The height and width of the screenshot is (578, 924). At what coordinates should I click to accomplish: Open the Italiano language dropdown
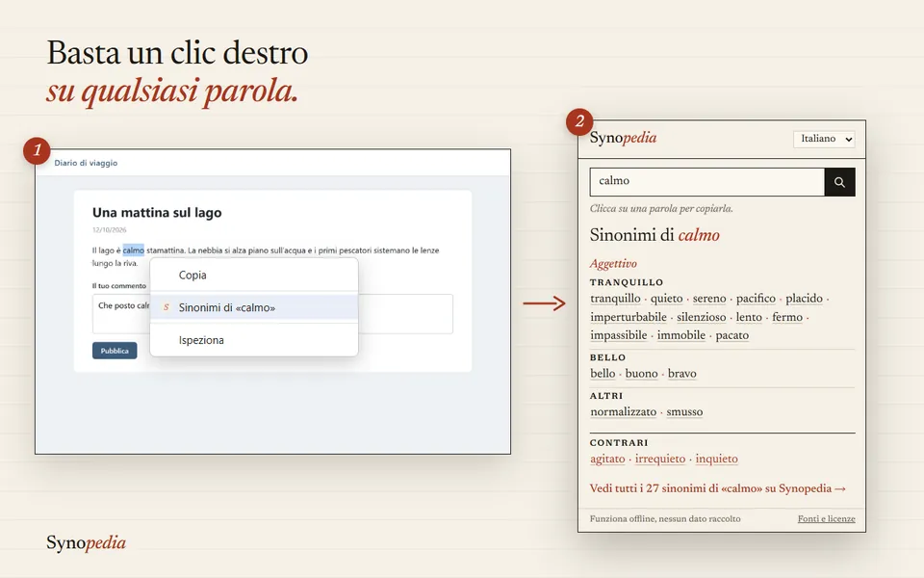point(824,139)
